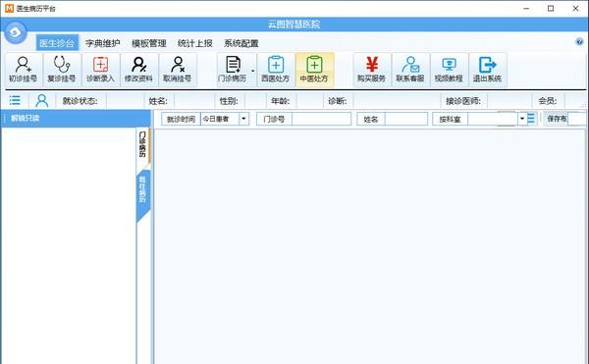Click the 诊断 label in info bar
589x364 pixels.
pyautogui.click(x=338, y=101)
